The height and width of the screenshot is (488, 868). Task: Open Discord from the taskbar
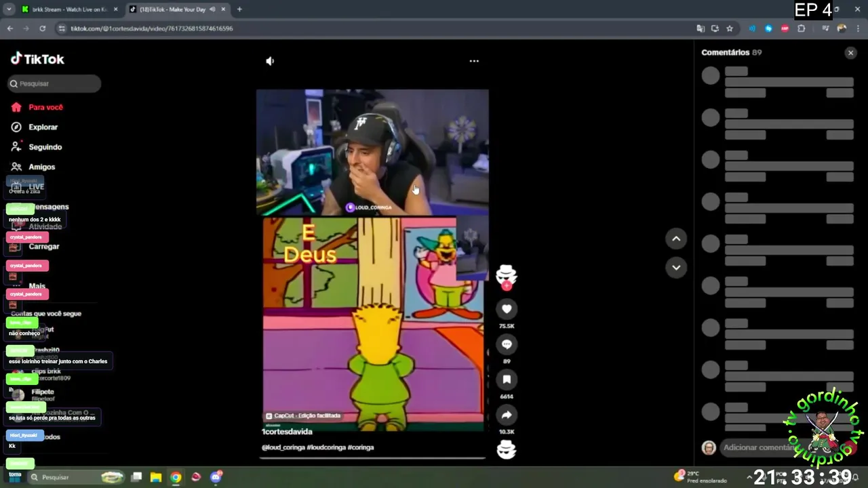216,477
